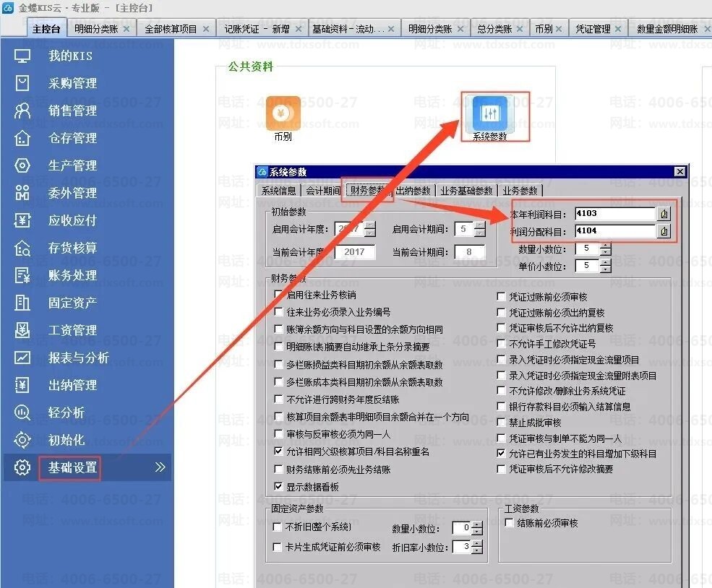Image resolution: width=712 pixels, height=588 pixels.
Task: Check 不折旧(整个系统) checkbox
Action: point(277,527)
